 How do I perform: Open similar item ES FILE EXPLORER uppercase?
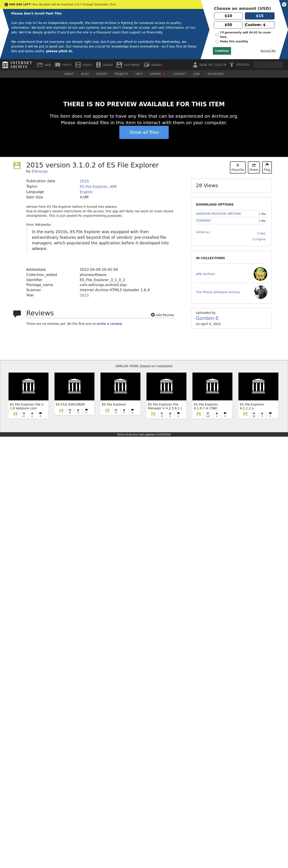pos(74,394)
